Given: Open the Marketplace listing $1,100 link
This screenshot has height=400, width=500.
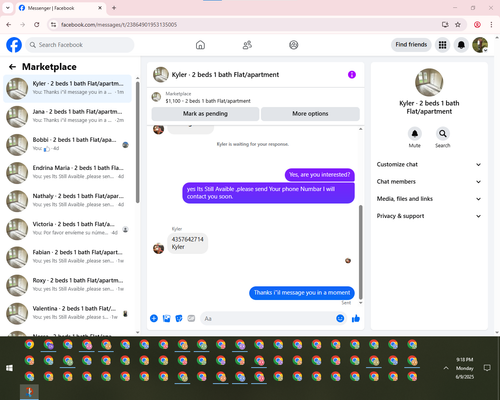Looking at the screenshot, I should click(208, 101).
